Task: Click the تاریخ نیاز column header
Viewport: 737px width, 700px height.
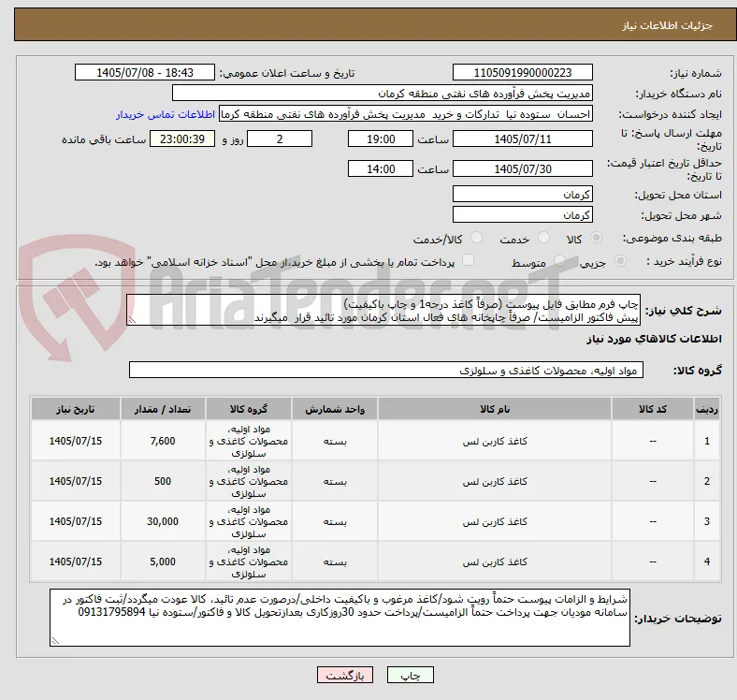Action: point(75,409)
